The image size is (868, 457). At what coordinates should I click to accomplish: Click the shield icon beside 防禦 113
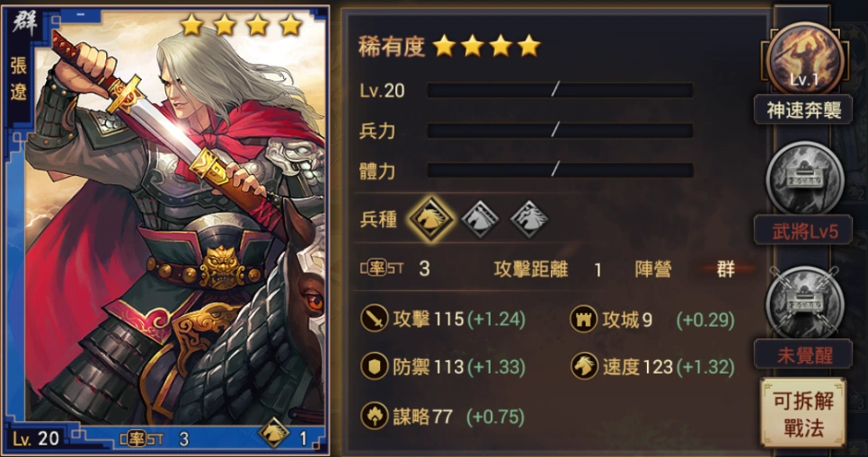tap(374, 366)
